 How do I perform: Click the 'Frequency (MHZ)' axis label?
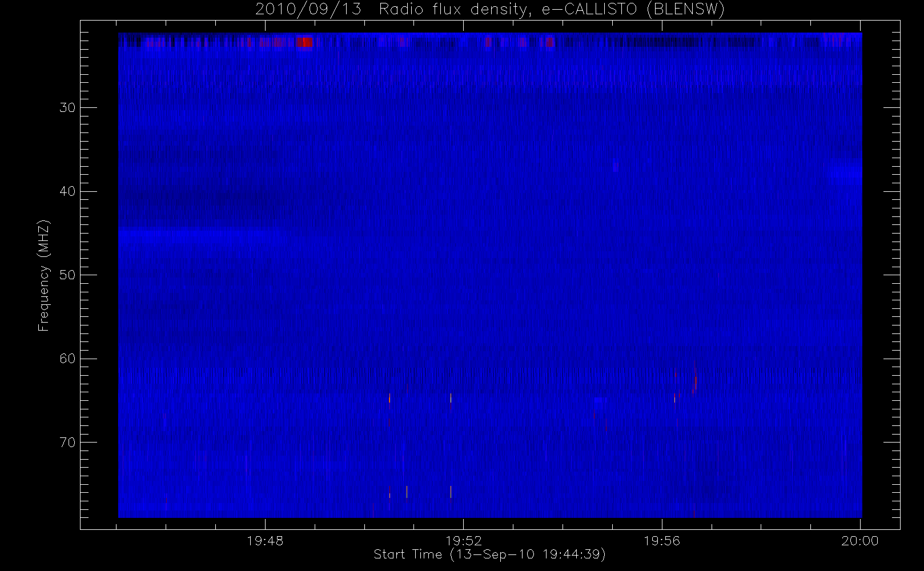tap(44, 275)
